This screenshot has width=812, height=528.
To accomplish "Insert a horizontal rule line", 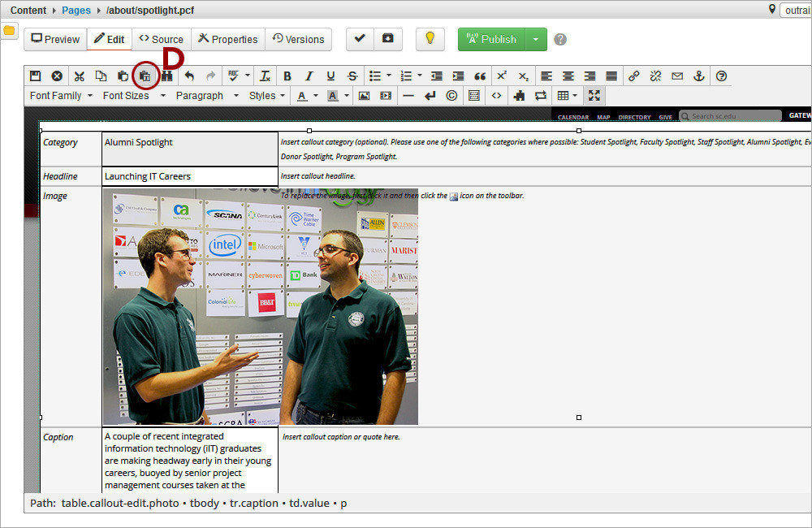I will (x=408, y=95).
